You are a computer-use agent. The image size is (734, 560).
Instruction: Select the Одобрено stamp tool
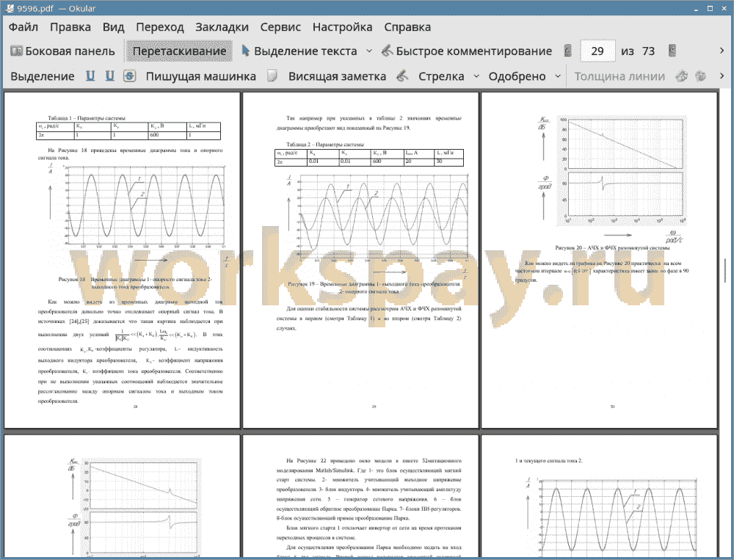click(517, 76)
